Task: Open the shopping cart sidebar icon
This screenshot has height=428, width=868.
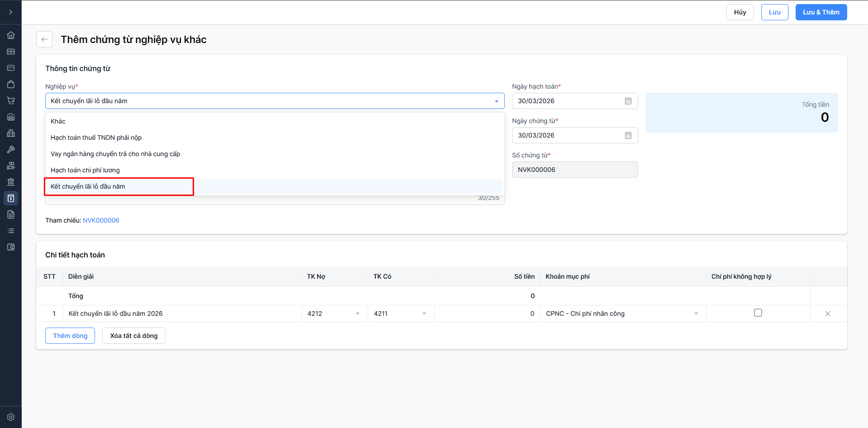Action: [x=11, y=100]
